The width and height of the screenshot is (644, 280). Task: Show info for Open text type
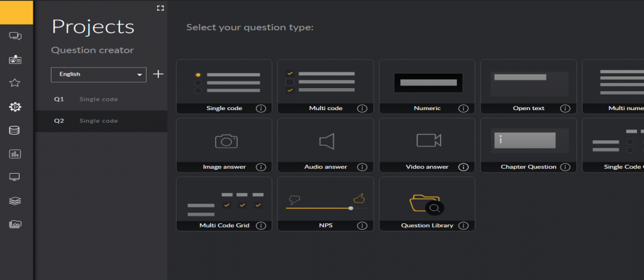(x=565, y=109)
